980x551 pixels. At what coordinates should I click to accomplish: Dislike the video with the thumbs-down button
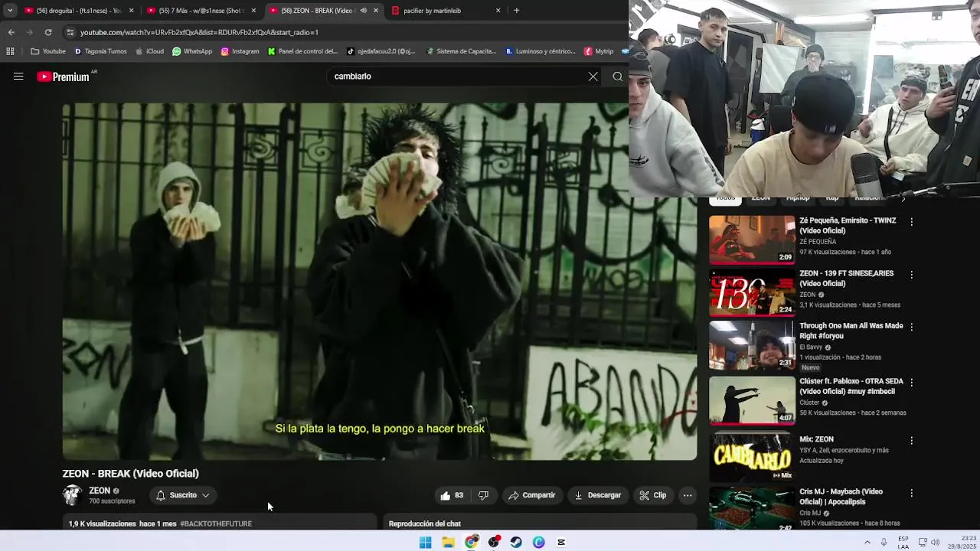483,495
